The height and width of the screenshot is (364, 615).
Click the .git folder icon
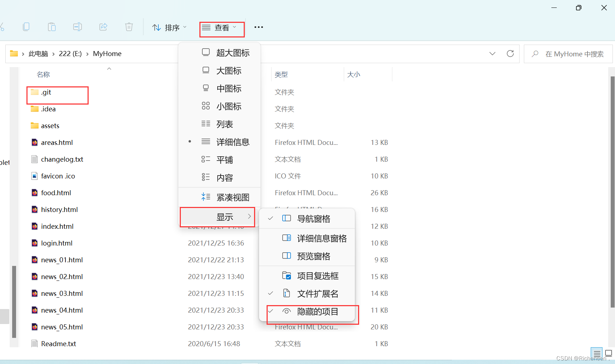35,92
